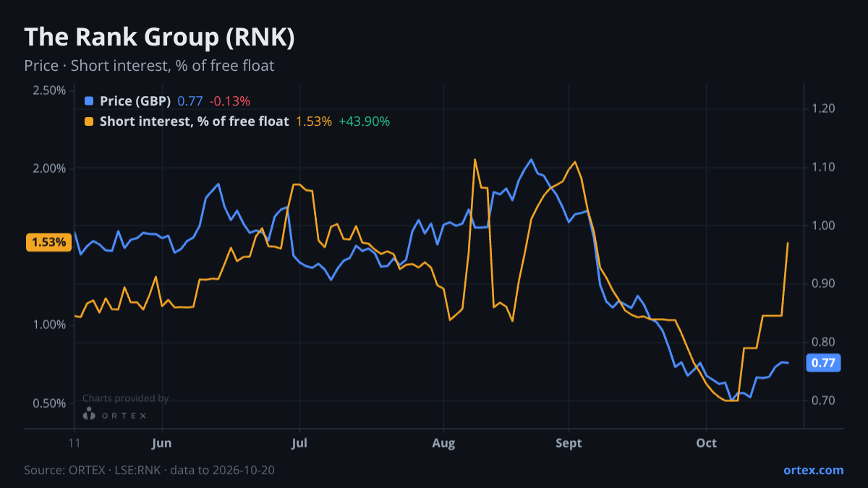Screen dimensions: 868x488
Task: Click the chart title 'The Rank Group (RNK)'
Action: click(159, 38)
